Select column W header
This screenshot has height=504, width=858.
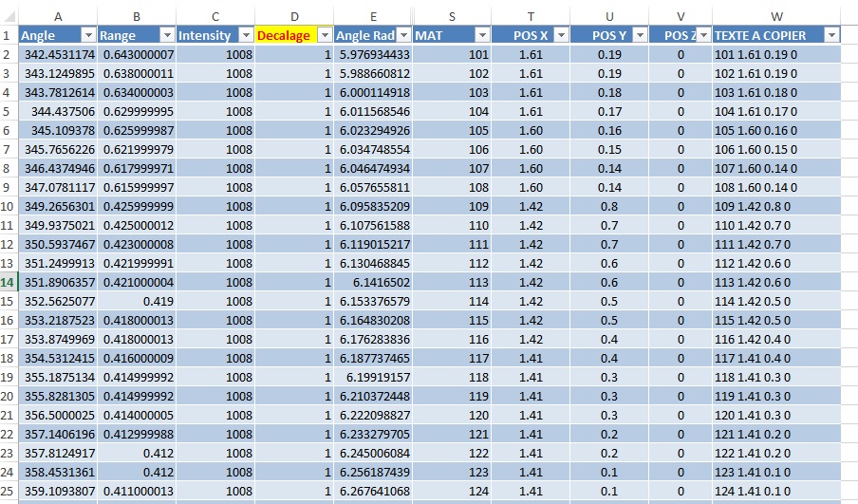coord(776,16)
